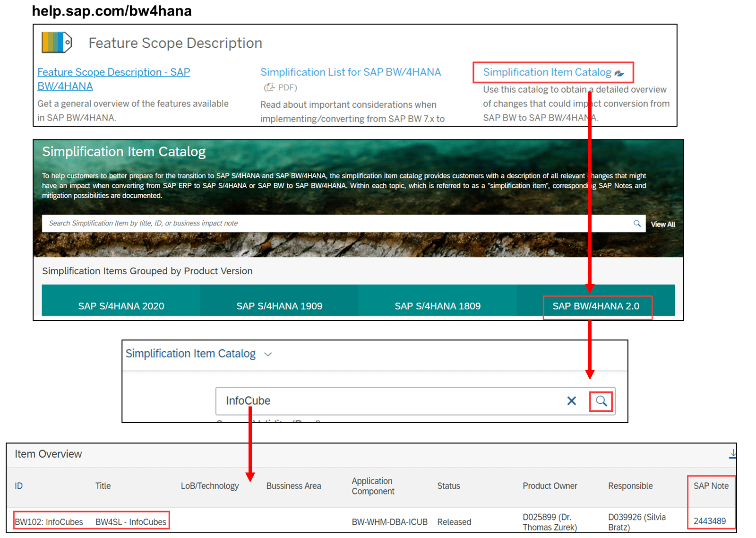Click the Released status cell
The width and height of the screenshot is (756, 538).
tap(454, 522)
